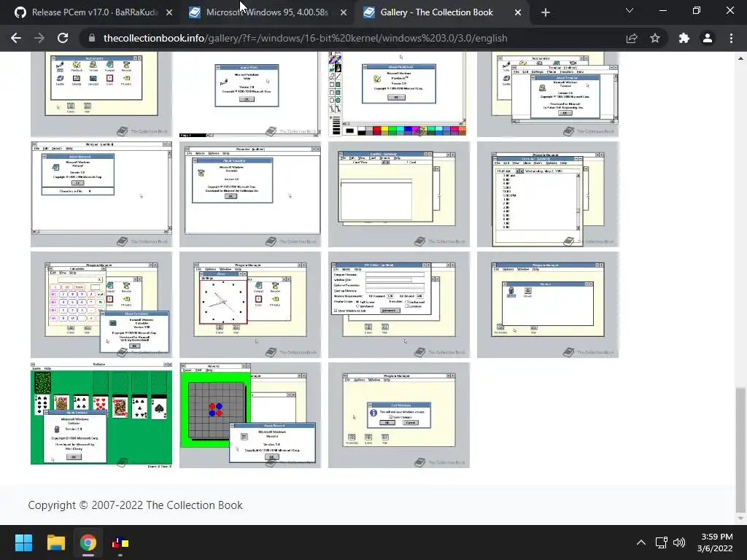This screenshot has height=560, width=747.
Task: Open the Games group screenshot thumbnail
Action: coord(548,305)
